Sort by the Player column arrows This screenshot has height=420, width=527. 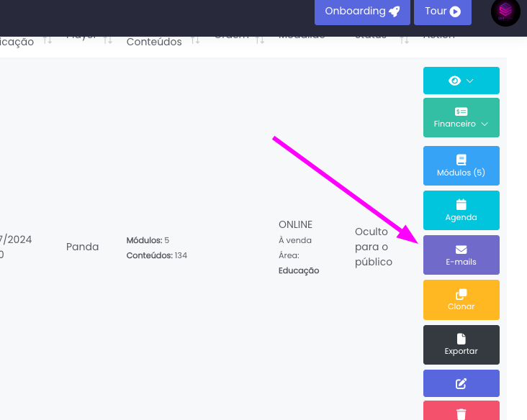(x=108, y=39)
